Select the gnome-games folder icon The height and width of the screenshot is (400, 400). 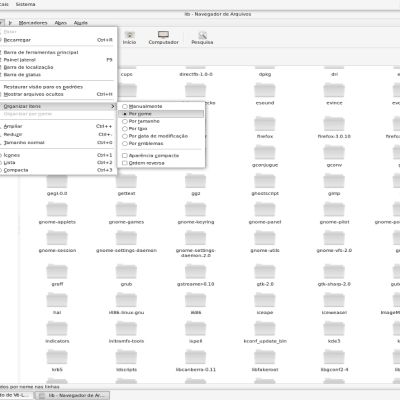point(126,210)
